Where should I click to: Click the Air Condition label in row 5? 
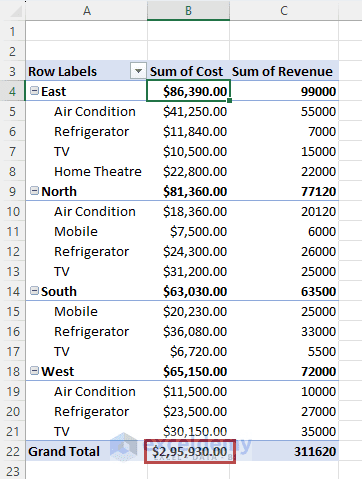(x=95, y=111)
